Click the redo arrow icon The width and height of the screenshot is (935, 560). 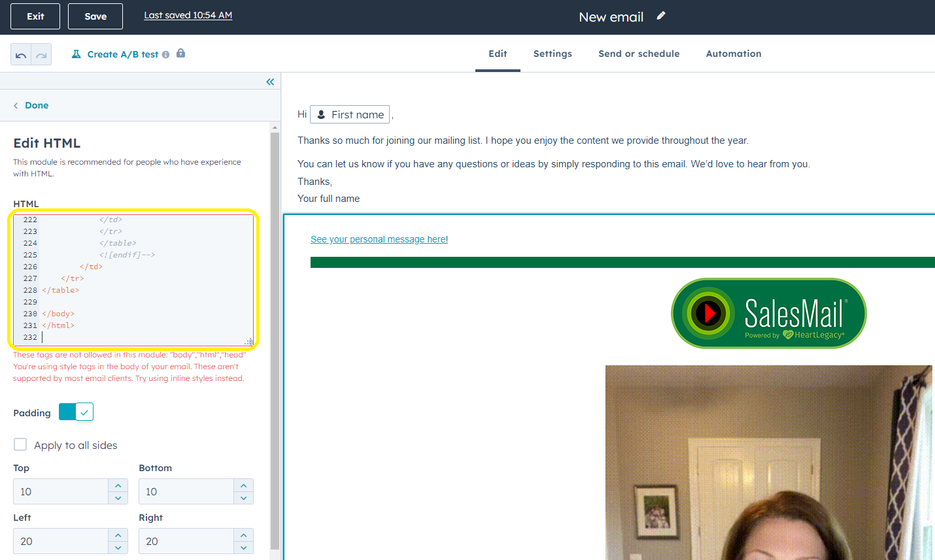(41, 55)
